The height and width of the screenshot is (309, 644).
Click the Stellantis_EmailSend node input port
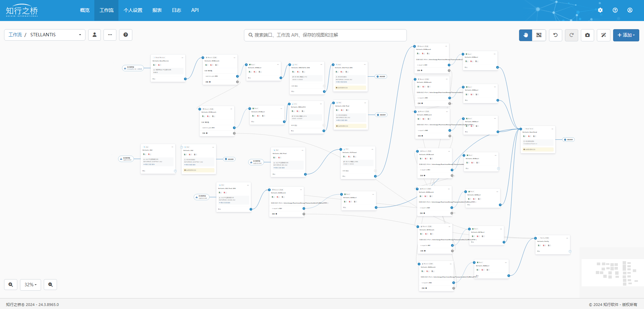tap(521, 129)
